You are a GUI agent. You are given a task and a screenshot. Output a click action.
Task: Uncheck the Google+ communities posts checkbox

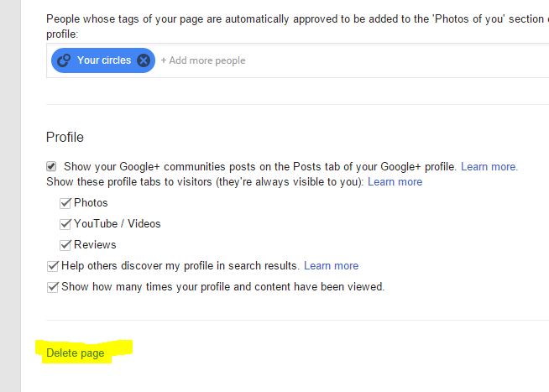51,166
